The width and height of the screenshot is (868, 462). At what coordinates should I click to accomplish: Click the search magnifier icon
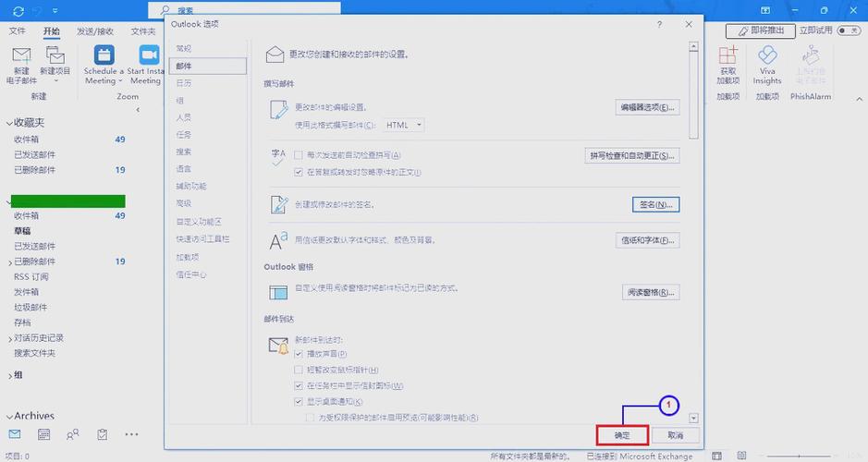coord(165,10)
